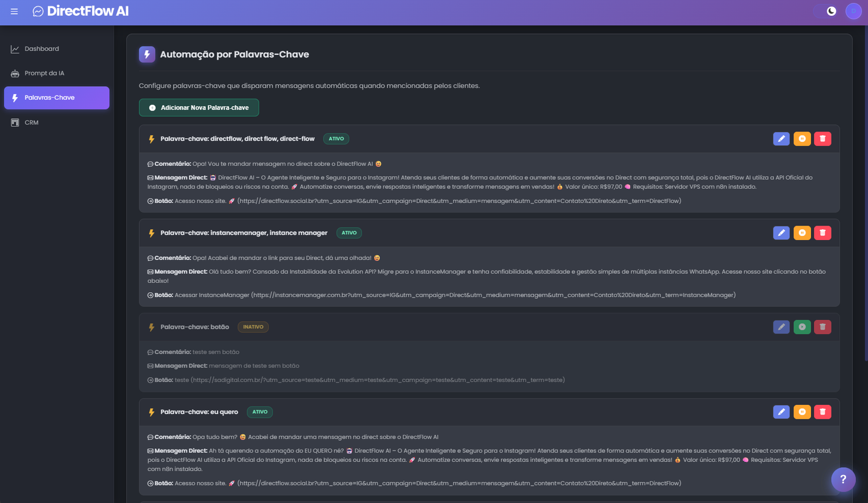Activate the botão keyword with the play button
The height and width of the screenshot is (503, 868).
pos(802,327)
